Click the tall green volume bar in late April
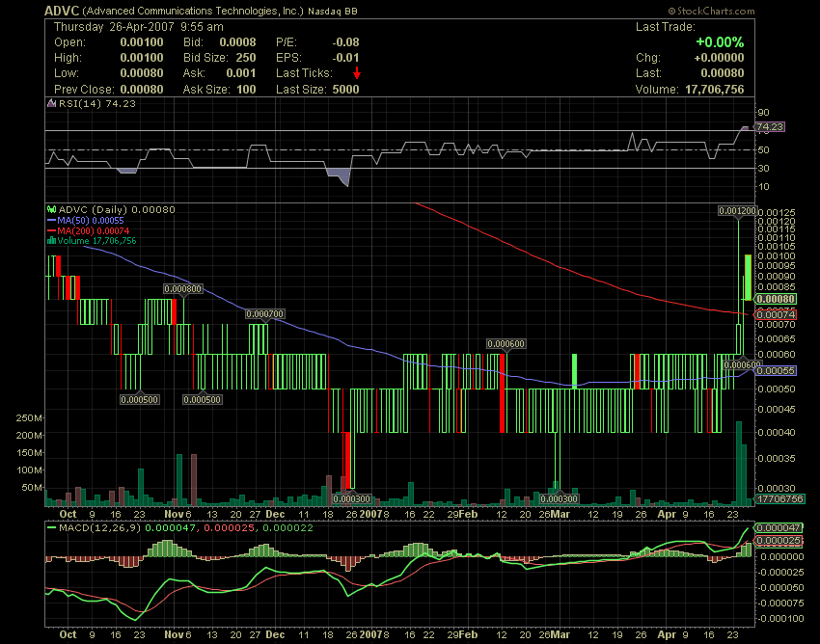Viewport: 820px width, 644px height. (739, 464)
